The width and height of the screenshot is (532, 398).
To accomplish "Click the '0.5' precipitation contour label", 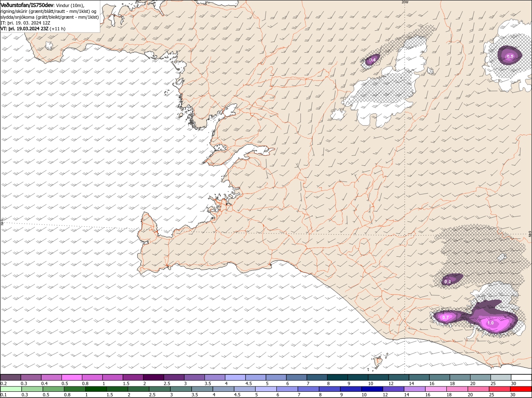I will (x=510, y=57).
